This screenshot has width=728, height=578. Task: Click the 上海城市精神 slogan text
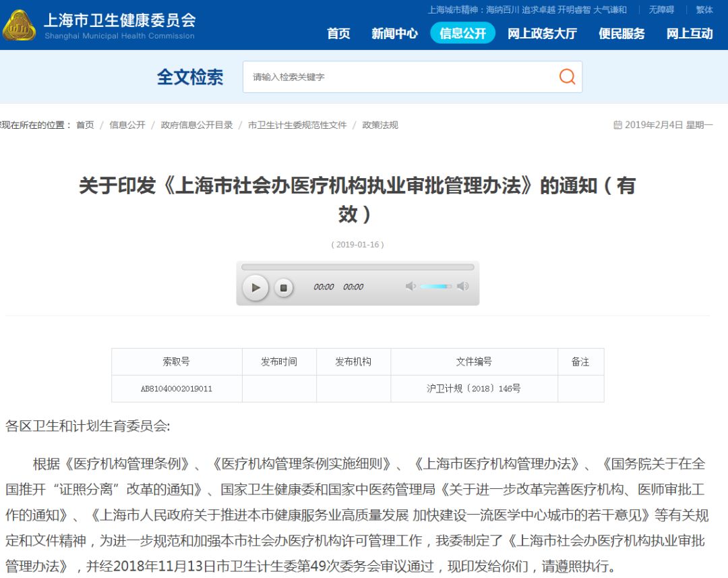(x=527, y=9)
